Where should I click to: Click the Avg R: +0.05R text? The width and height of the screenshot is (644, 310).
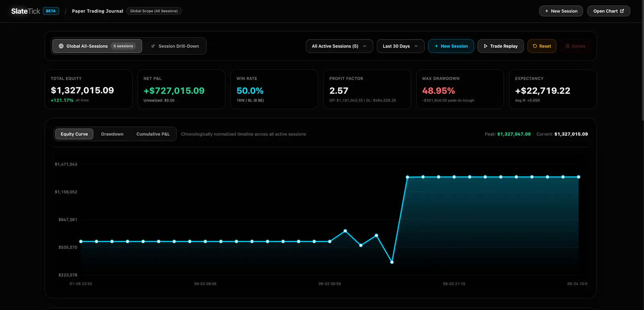click(527, 100)
